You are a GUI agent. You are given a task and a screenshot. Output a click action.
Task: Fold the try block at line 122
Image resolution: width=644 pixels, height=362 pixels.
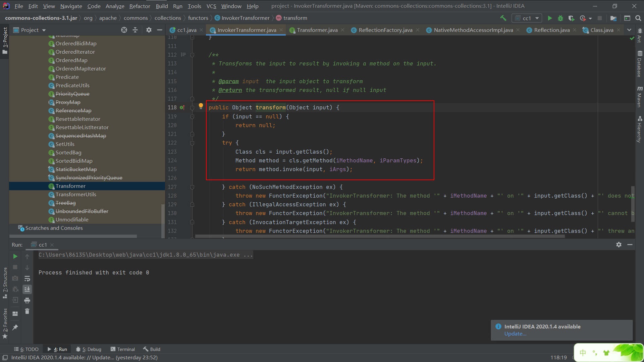point(192,143)
